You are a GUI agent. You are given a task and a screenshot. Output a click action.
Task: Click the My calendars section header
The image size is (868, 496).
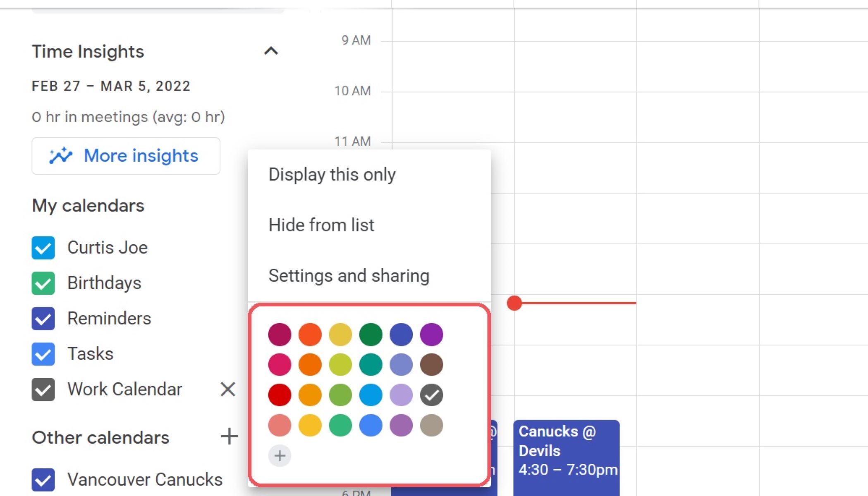88,205
